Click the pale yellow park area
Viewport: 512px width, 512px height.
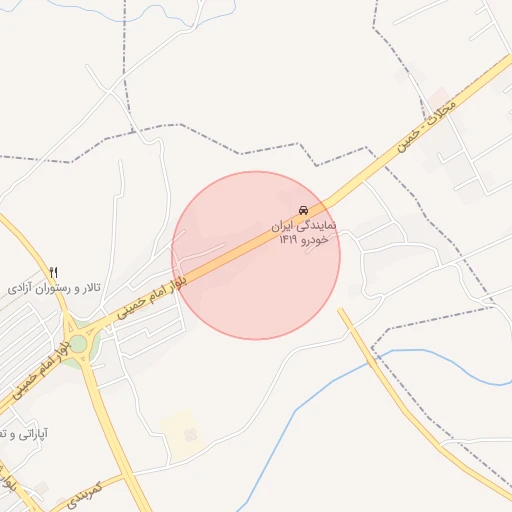[182, 434]
